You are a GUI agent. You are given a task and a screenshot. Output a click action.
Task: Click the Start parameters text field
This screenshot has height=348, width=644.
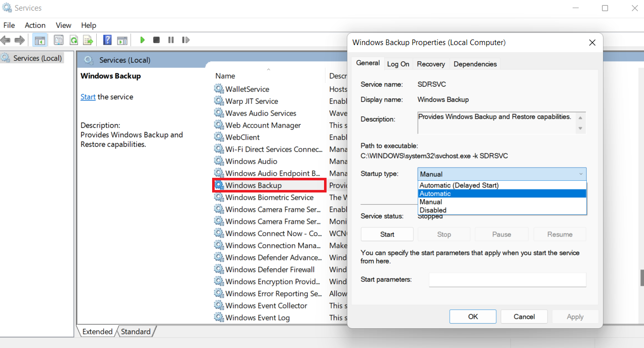coord(507,280)
